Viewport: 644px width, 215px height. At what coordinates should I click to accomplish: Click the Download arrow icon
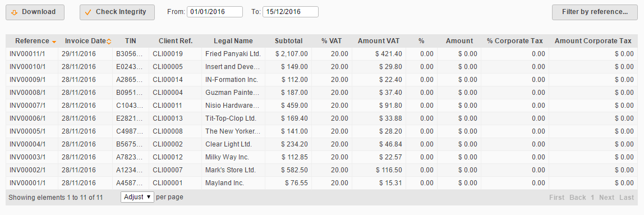pos(14,12)
